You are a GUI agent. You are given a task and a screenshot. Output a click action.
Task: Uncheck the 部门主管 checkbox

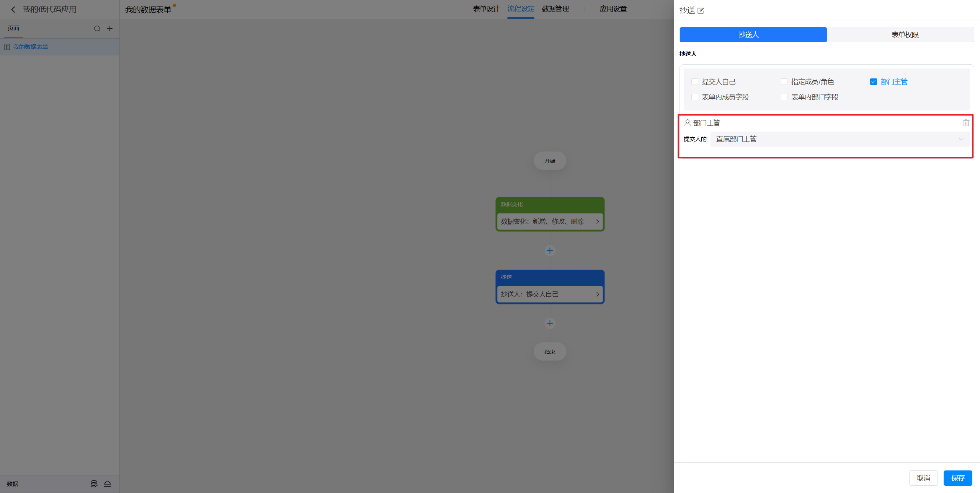point(873,82)
